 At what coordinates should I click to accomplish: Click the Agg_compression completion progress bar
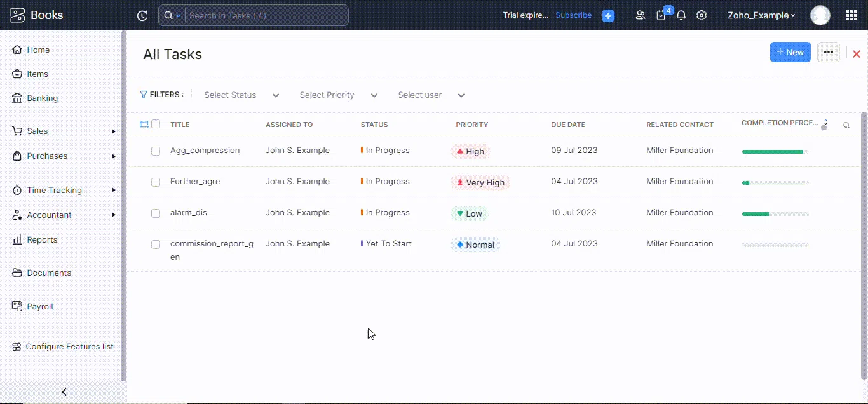pos(775,152)
